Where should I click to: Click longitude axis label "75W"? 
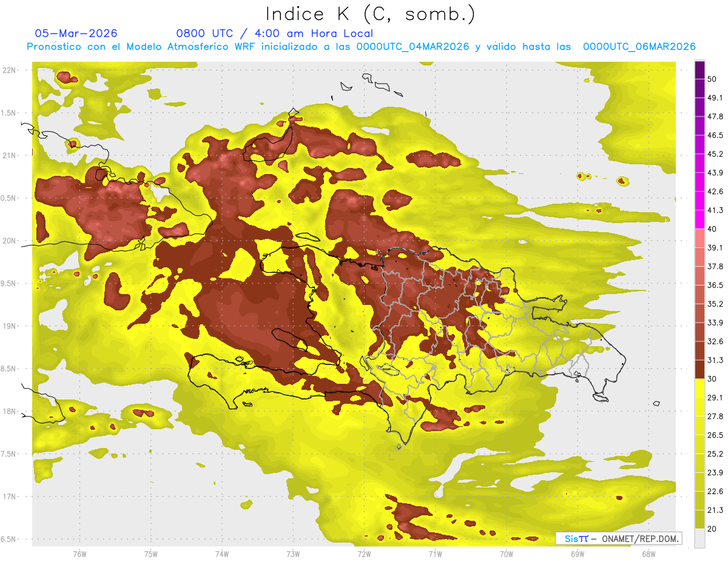click(150, 554)
